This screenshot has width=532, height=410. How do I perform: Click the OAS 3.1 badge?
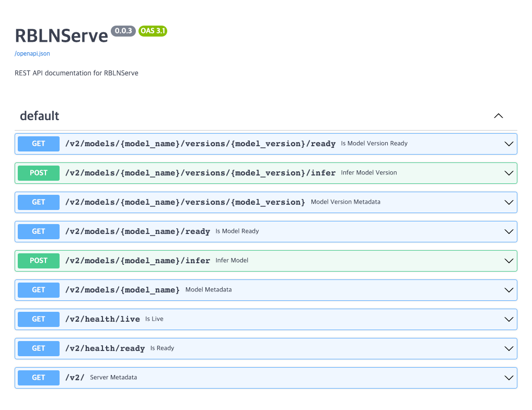(x=153, y=31)
